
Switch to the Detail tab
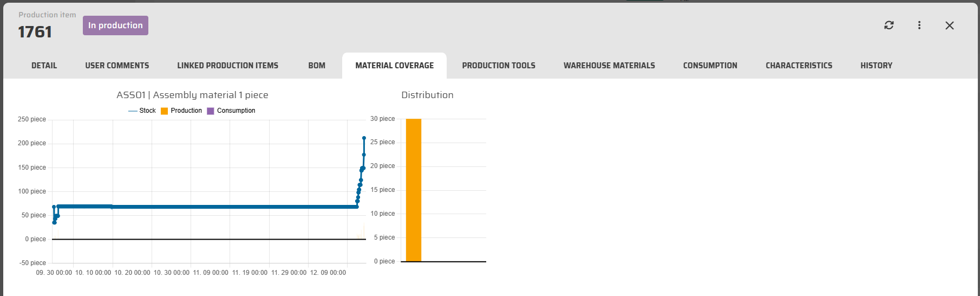coord(44,66)
